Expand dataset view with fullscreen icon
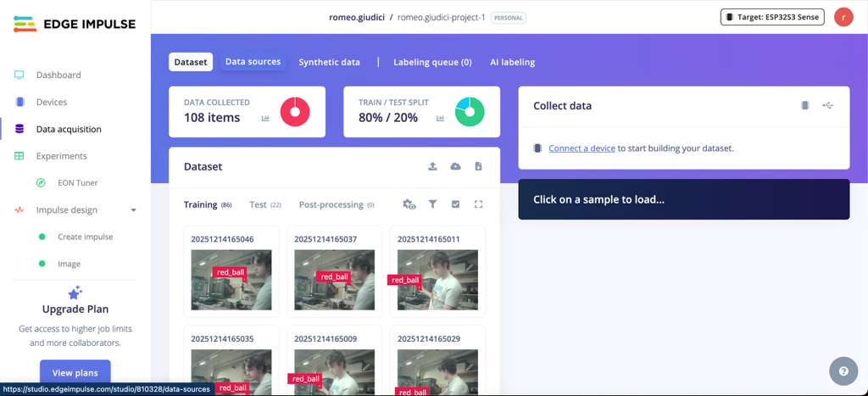The image size is (868, 396). point(478,204)
